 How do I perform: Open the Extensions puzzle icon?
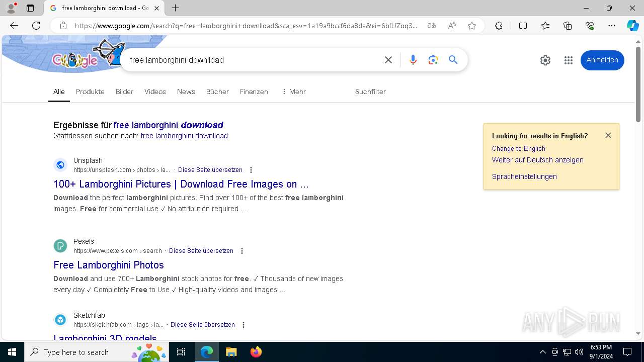pyautogui.click(x=499, y=26)
